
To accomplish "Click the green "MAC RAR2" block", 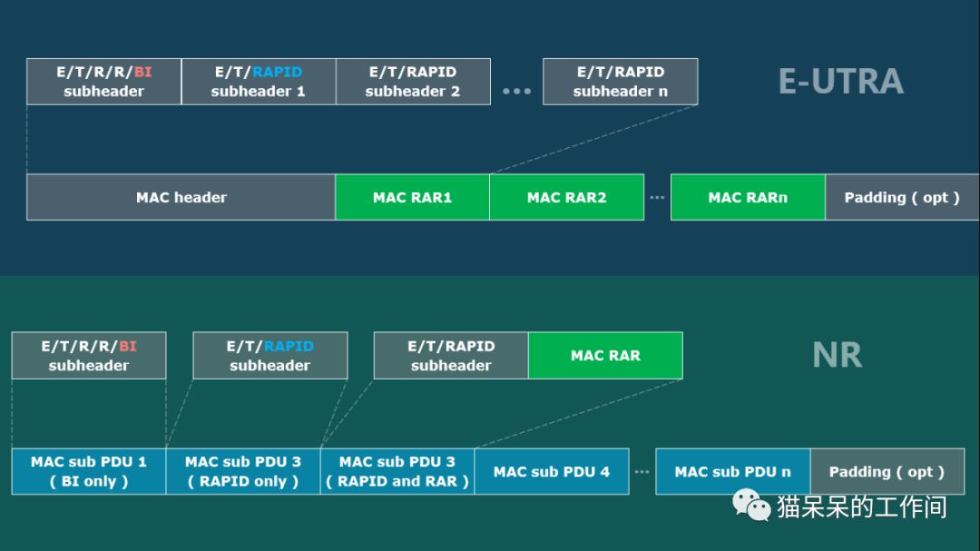I will point(567,197).
